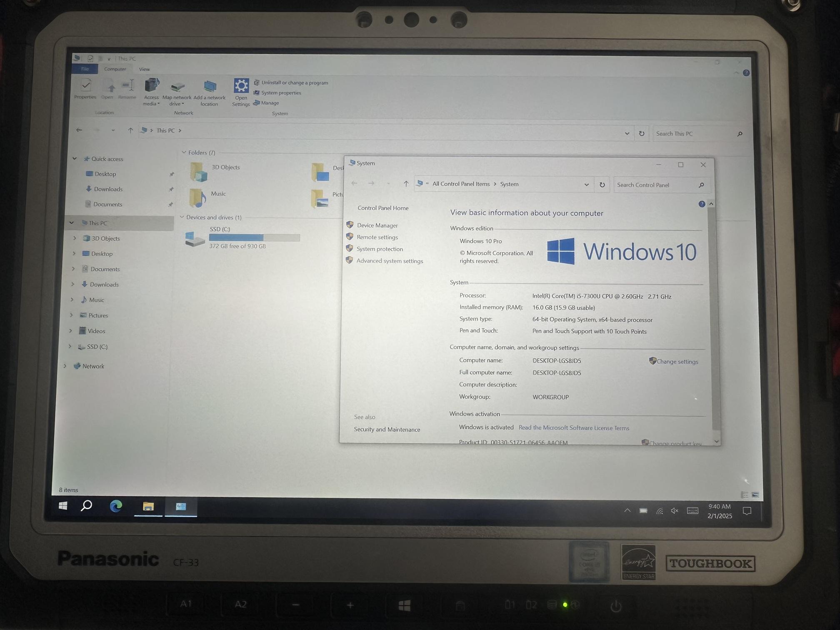Unmute the speaker in the system tray
The height and width of the screenshot is (630, 840).
(674, 510)
